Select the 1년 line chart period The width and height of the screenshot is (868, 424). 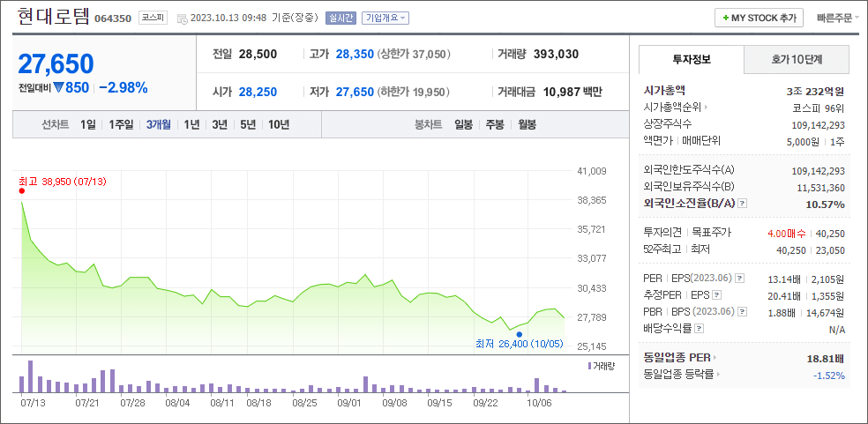click(x=191, y=124)
